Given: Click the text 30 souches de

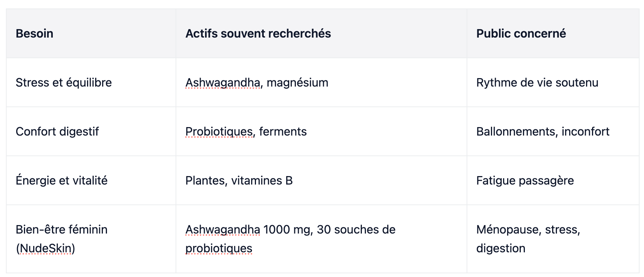Looking at the screenshot, I should (x=356, y=229).
